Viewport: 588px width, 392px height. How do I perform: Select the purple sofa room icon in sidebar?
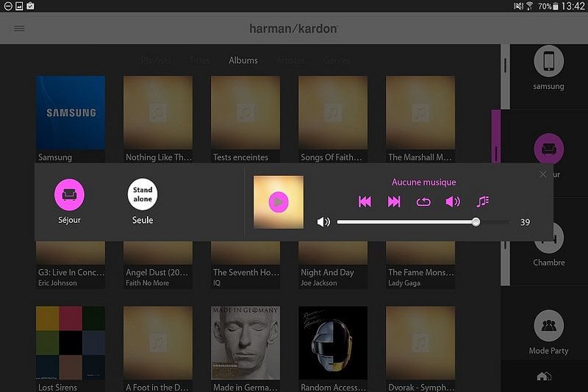(548, 149)
